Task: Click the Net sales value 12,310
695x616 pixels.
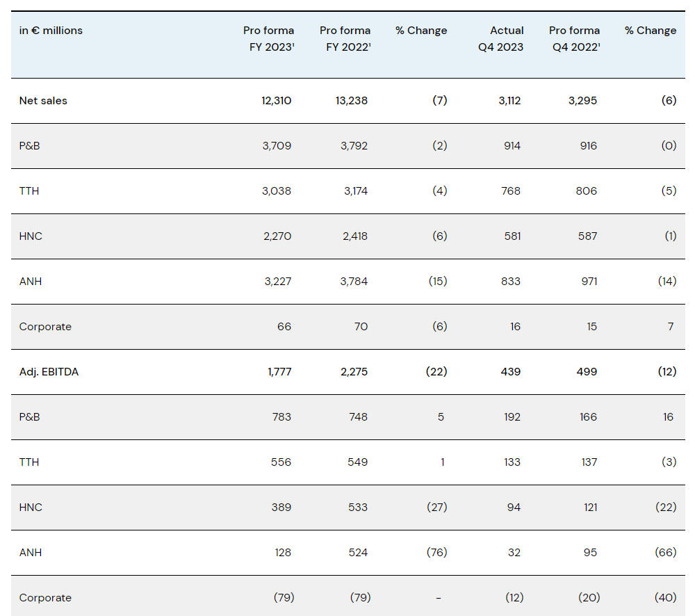Action: 276,101
